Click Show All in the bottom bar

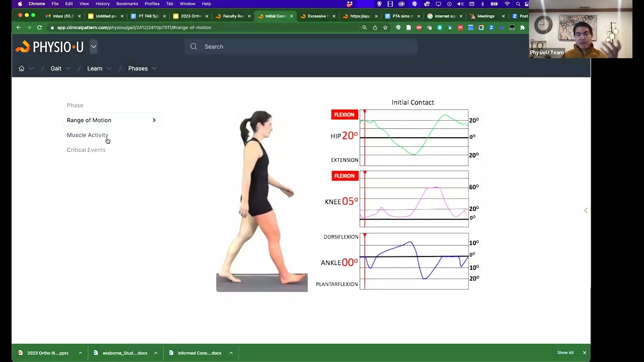click(565, 352)
